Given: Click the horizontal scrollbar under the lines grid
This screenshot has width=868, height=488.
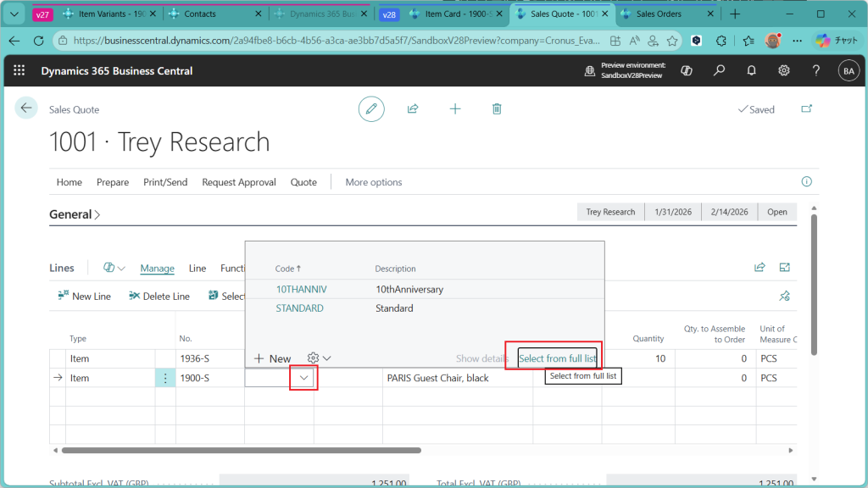Looking at the screenshot, I should pos(237,450).
